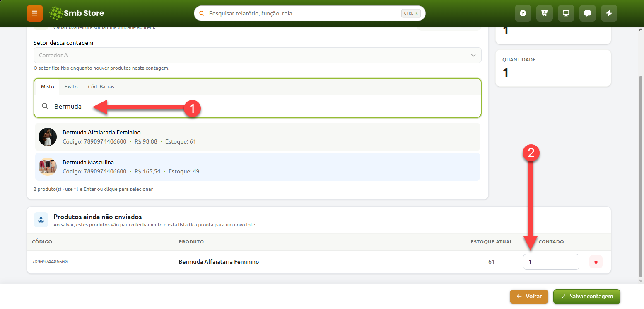The image size is (644, 309).
Task: Click the CTRL K shortcut badge
Action: (x=411, y=13)
